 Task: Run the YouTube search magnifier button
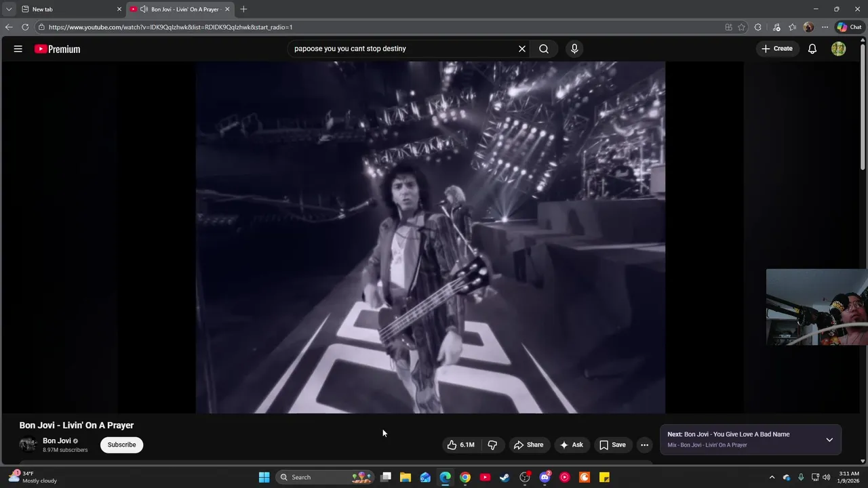544,49
